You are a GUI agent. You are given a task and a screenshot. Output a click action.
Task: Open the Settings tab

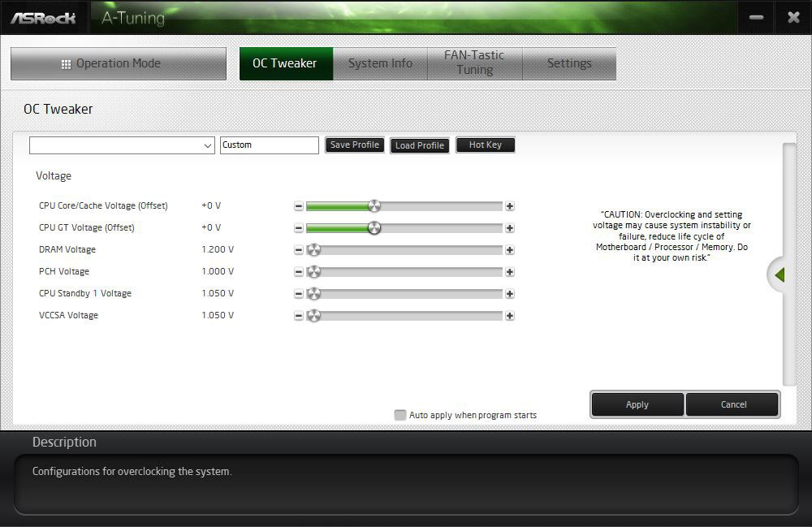coord(569,63)
